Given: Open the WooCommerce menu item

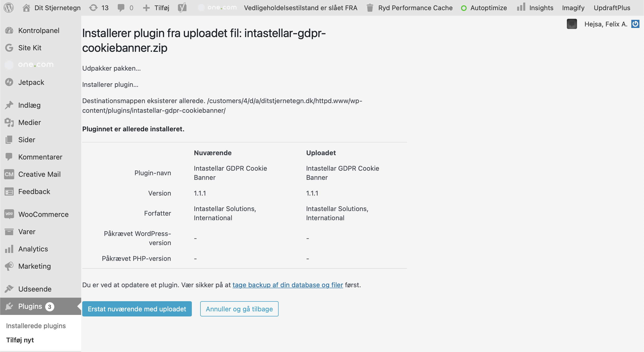Looking at the screenshot, I should [41, 214].
